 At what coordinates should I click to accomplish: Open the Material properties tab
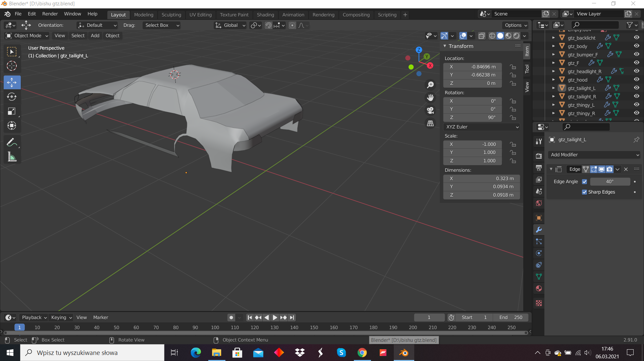(x=539, y=289)
